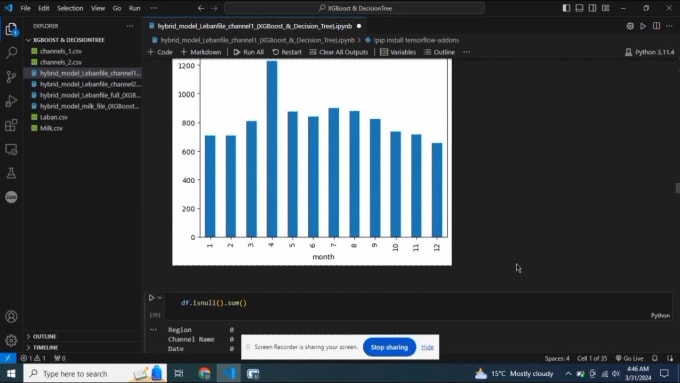The width and height of the screenshot is (680, 383).
Task: Toggle the secondary side bar layout icon
Action: pos(592,8)
